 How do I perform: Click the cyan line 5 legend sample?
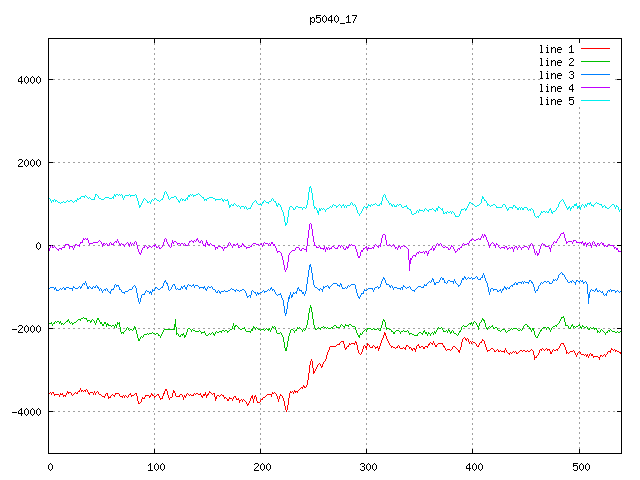pos(595,101)
